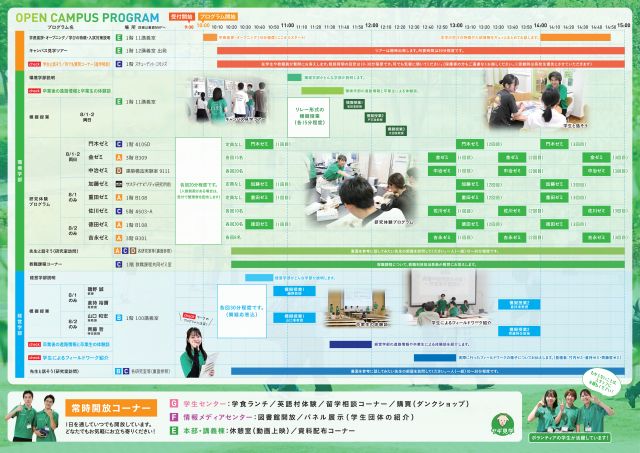
Task: Click the orange A badge in the 徳田ゼミ row
Action: [119, 224]
